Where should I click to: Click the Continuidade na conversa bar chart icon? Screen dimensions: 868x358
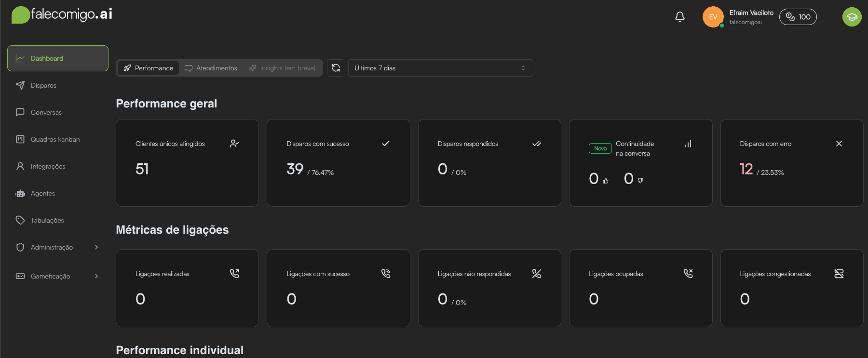point(688,144)
